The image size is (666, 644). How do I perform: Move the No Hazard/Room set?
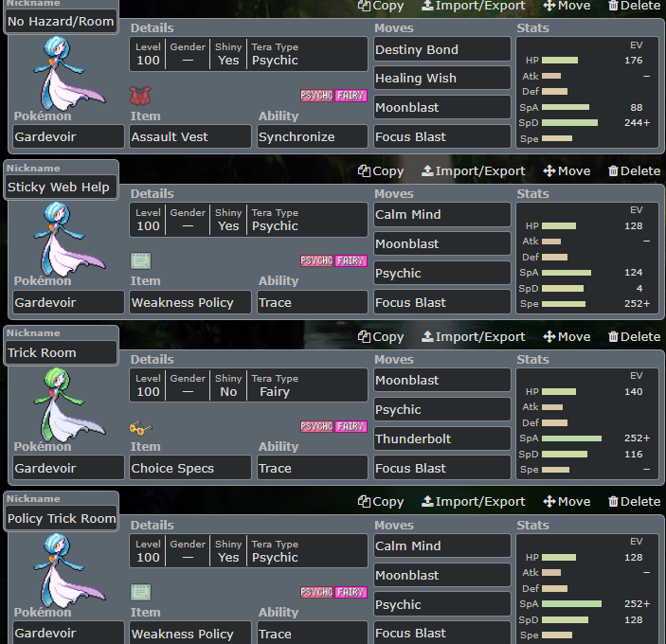tap(567, 6)
